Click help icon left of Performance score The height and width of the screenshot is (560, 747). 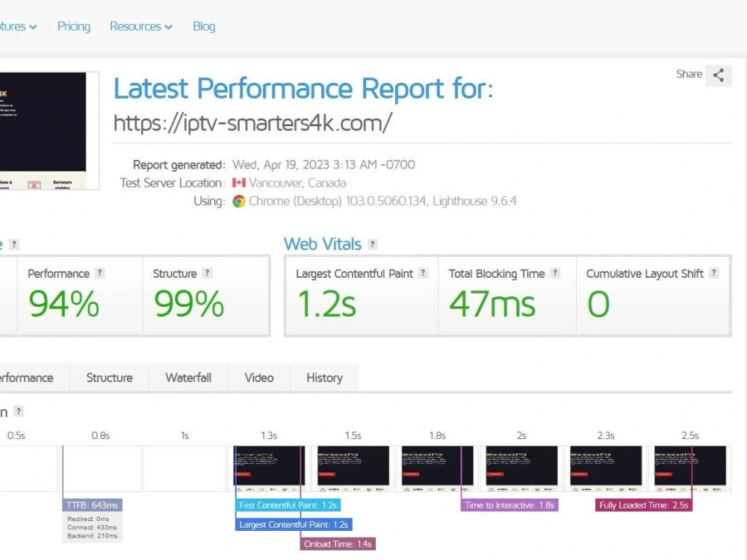coord(14,244)
